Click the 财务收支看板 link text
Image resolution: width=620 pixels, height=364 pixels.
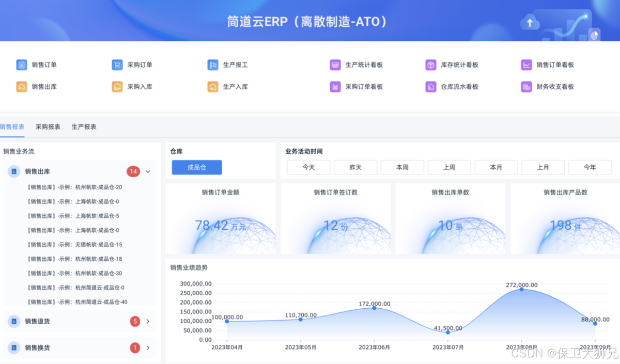click(x=555, y=87)
